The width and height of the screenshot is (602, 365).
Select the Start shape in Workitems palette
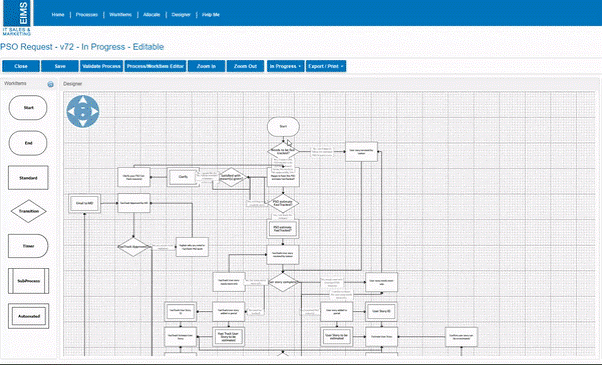tap(28, 107)
